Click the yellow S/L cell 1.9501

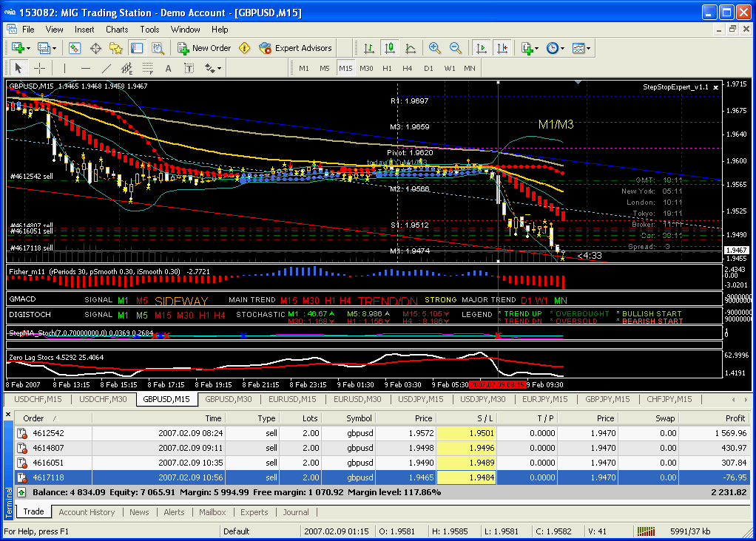(466, 433)
